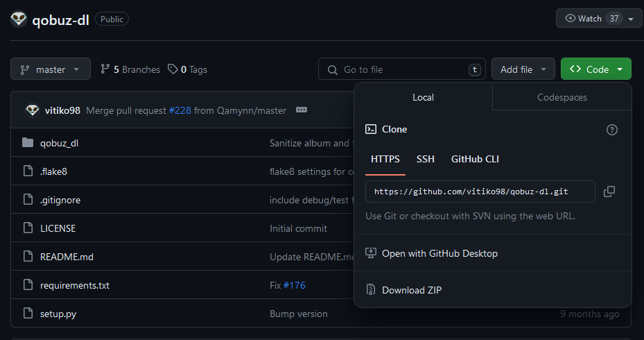Expand the master branch dropdown
The image size is (644, 340).
[x=51, y=69]
